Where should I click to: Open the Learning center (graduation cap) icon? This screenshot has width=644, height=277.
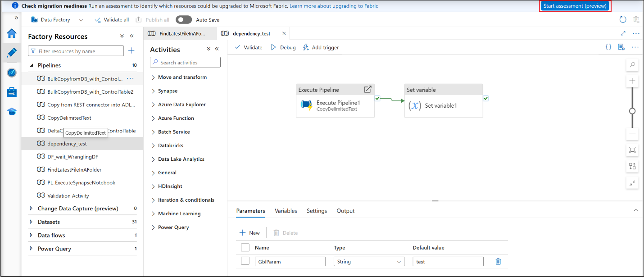[12, 111]
